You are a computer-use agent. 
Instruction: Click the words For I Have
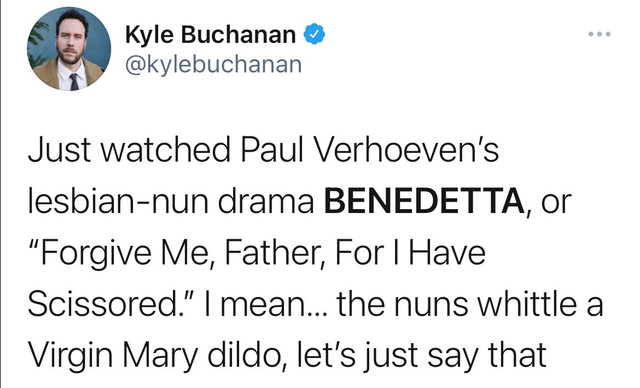coord(410,253)
